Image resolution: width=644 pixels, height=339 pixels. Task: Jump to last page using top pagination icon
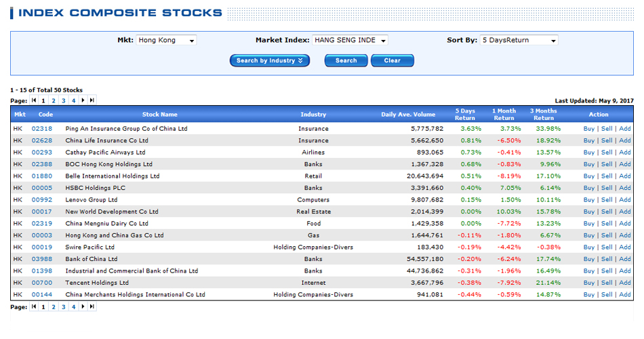[92, 100]
